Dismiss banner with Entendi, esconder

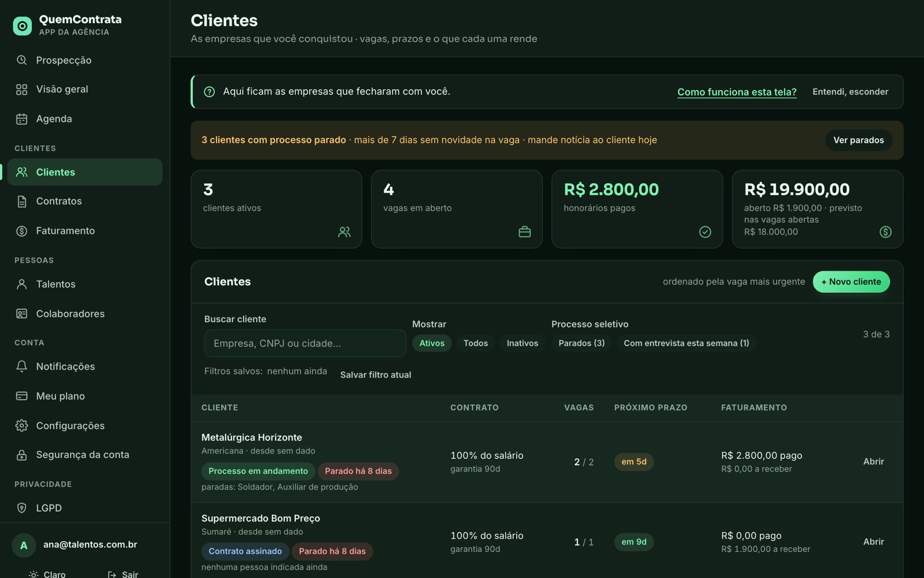[x=850, y=91]
